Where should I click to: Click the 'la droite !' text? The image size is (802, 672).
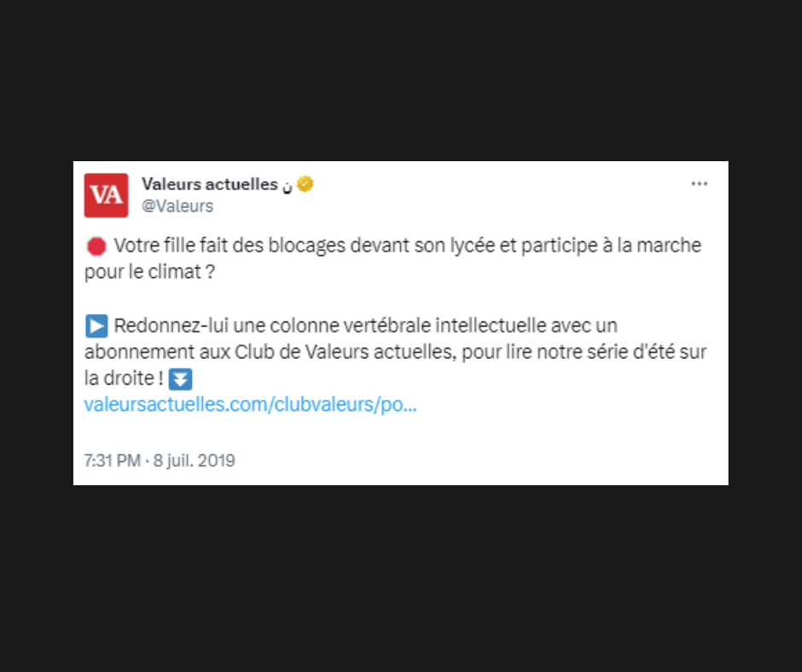(x=124, y=379)
